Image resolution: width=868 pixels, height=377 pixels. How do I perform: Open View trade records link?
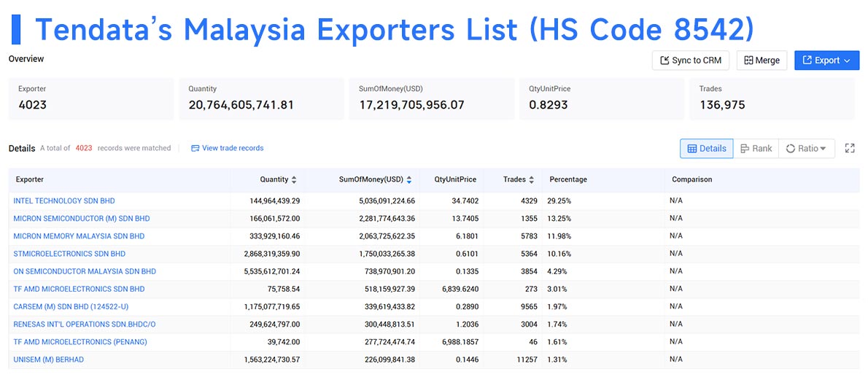227,148
